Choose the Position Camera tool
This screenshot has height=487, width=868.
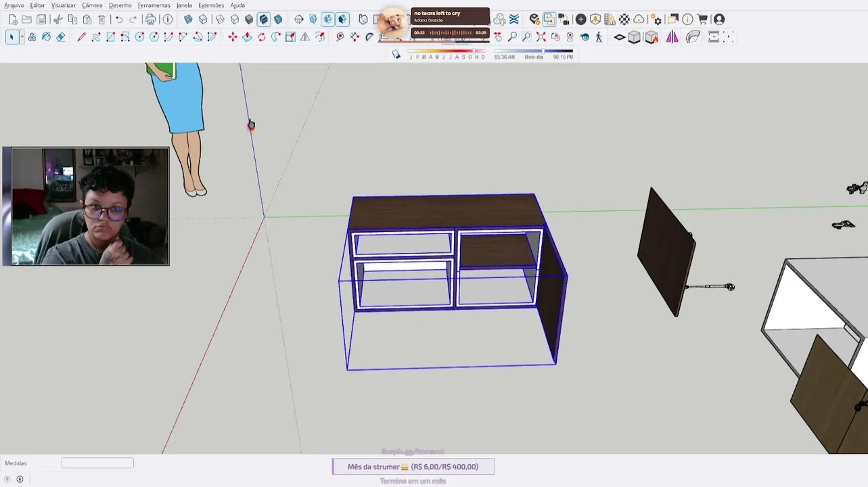570,37
